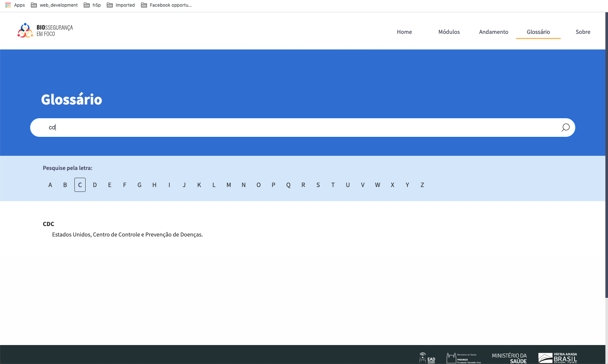Switch to the Andamento page
The height and width of the screenshot is (364, 608).
point(493,32)
